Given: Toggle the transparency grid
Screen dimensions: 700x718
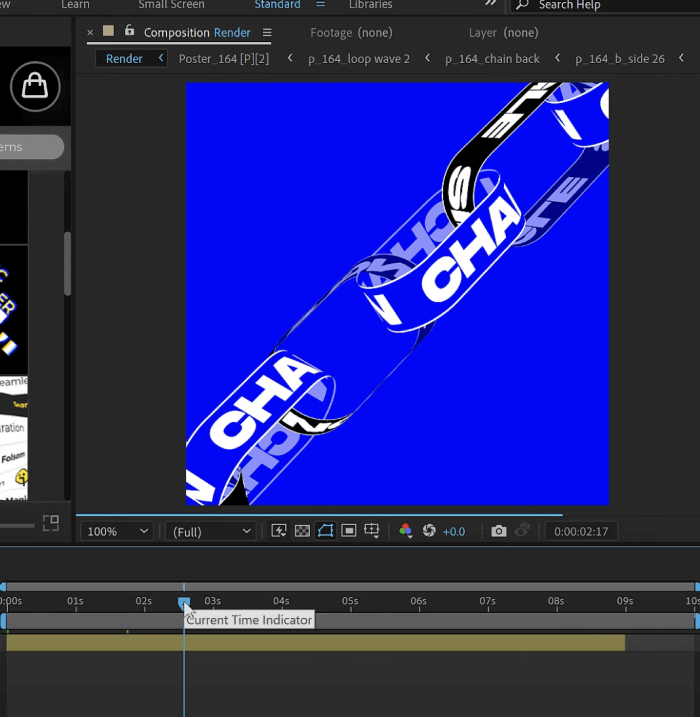Looking at the screenshot, I should point(302,531).
